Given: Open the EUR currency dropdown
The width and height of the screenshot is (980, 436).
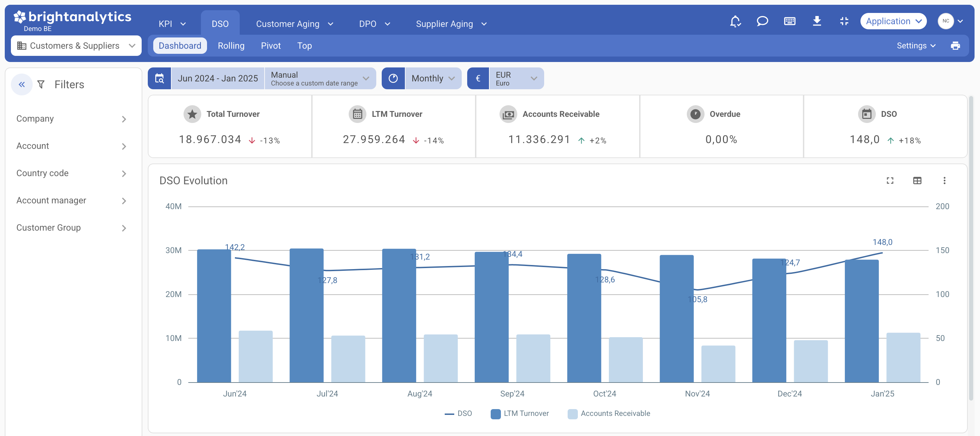Looking at the screenshot, I should (516, 78).
